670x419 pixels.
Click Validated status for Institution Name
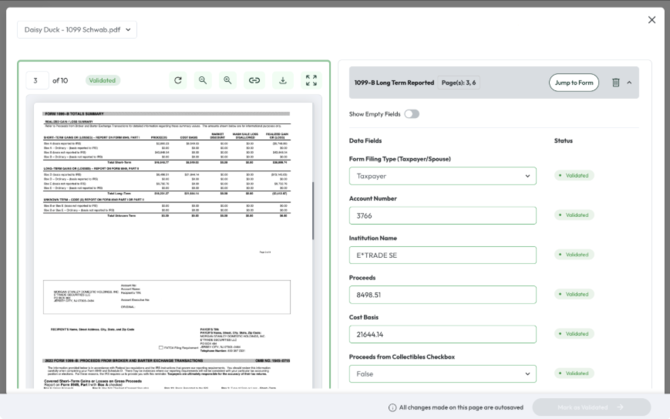coord(574,255)
